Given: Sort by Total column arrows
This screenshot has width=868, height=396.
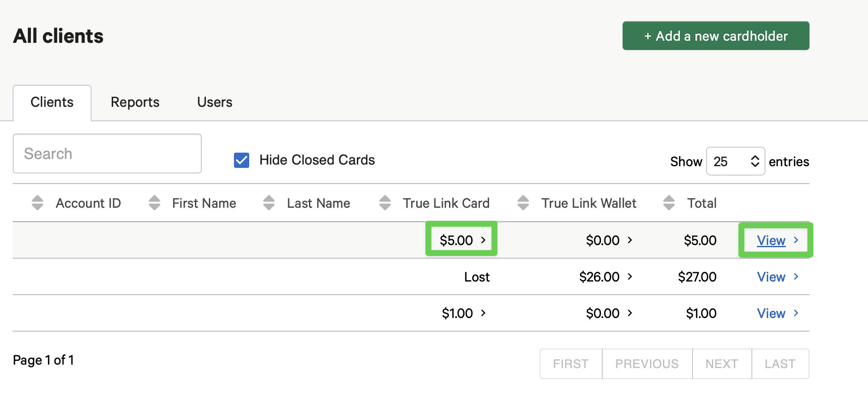Looking at the screenshot, I should (x=669, y=203).
